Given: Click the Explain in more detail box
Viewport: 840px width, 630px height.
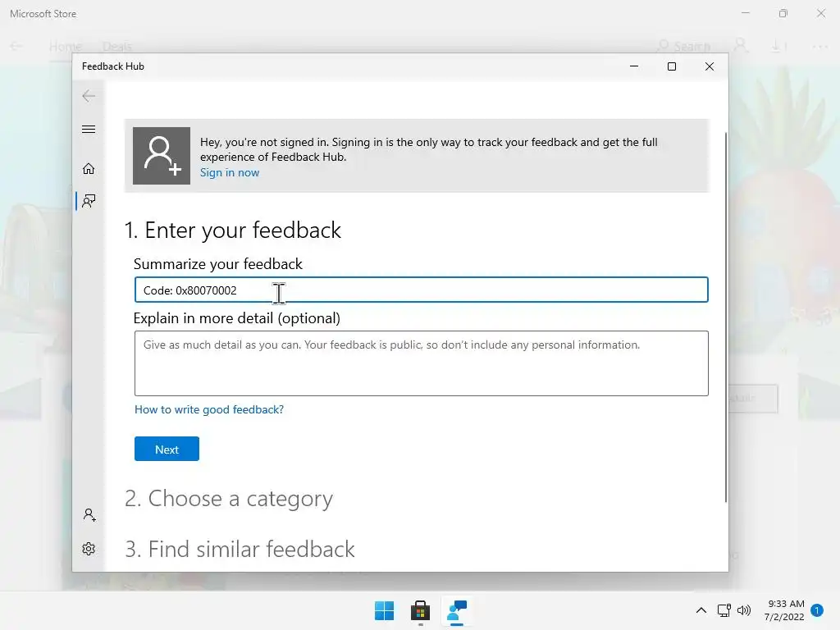Looking at the screenshot, I should click(421, 363).
